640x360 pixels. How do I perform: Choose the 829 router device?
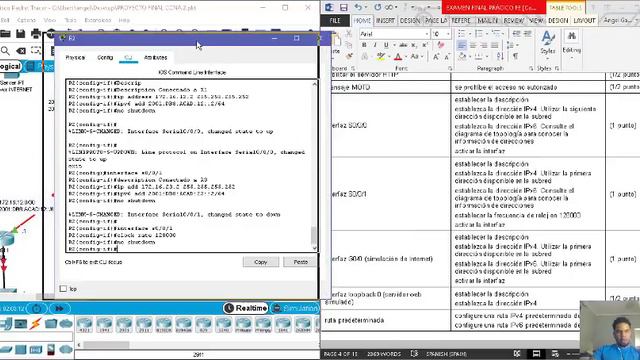[204, 324]
